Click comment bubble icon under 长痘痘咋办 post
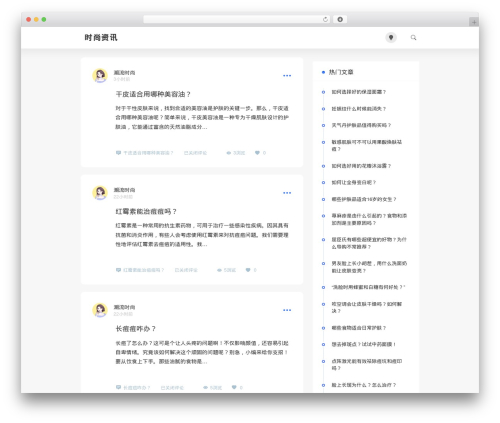The width and height of the screenshot is (500, 423). click(x=118, y=387)
